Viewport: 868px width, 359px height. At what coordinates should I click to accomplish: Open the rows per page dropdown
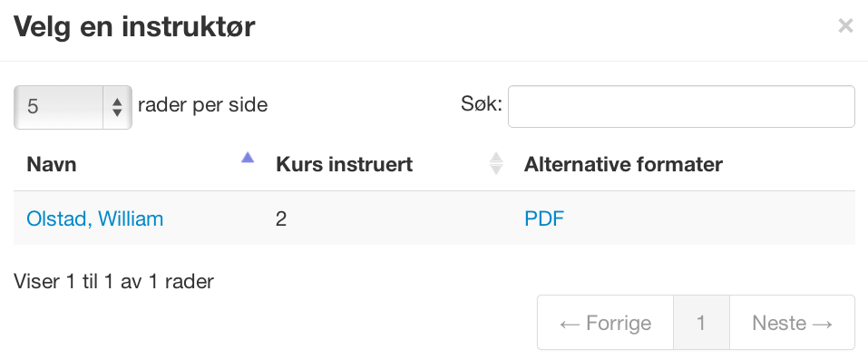tap(73, 107)
